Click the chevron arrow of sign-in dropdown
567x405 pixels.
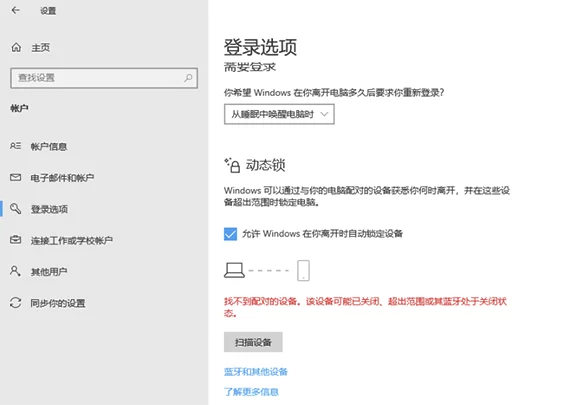pyautogui.click(x=324, y=114)
